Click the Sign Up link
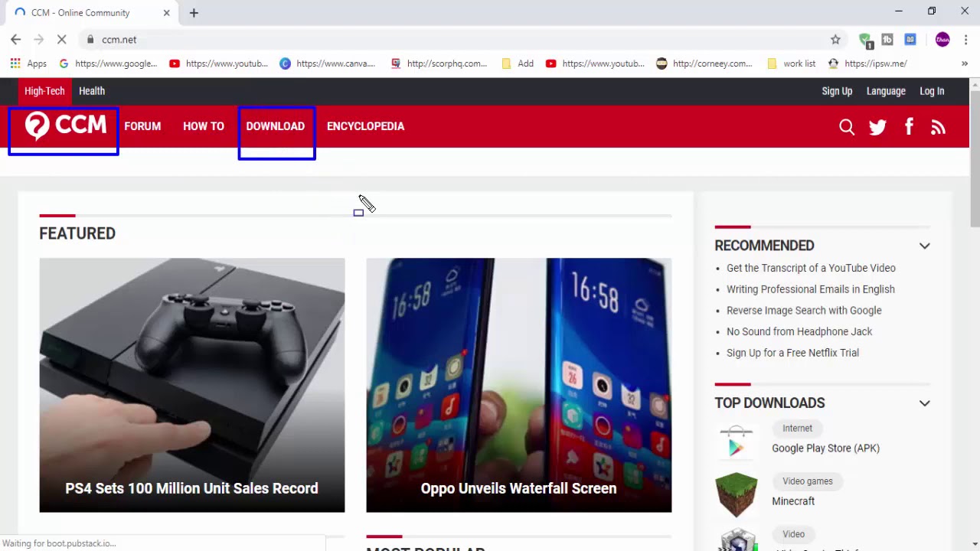980x551 pixels. coord(837,91)
